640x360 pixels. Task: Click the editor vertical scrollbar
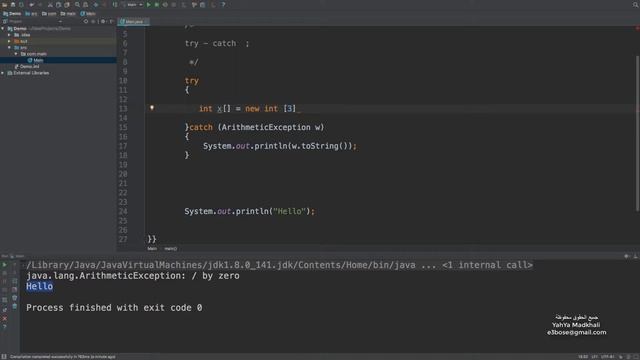coord(638,134)
